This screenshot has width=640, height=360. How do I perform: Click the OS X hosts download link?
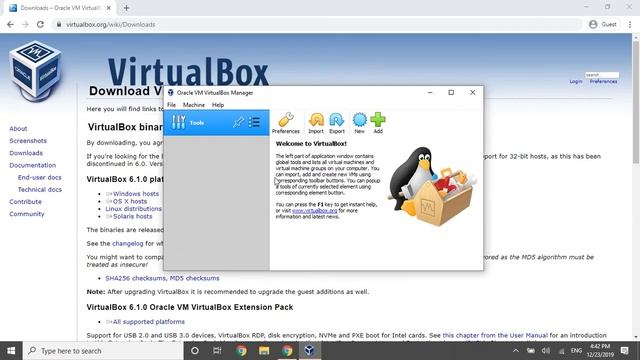[130, 201]
